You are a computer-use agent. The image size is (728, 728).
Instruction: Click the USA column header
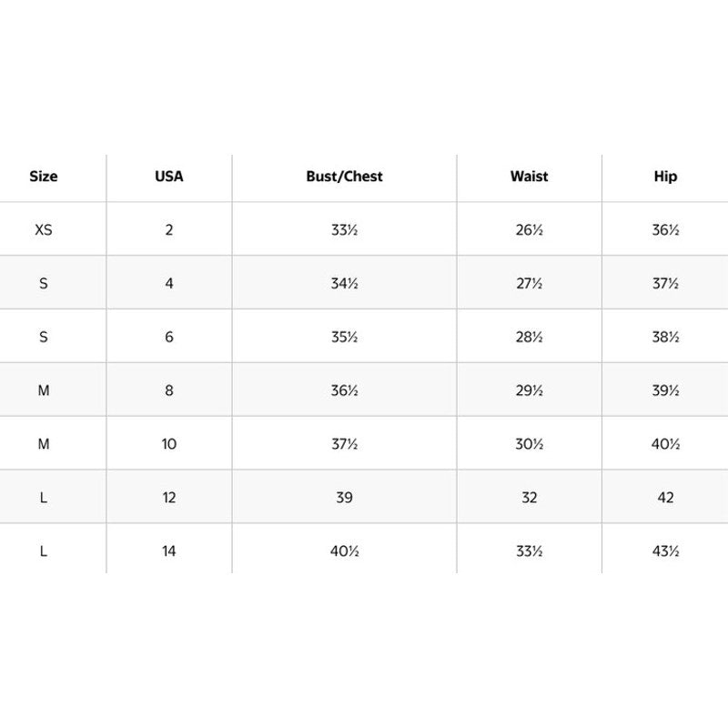(x=169, y=177)
